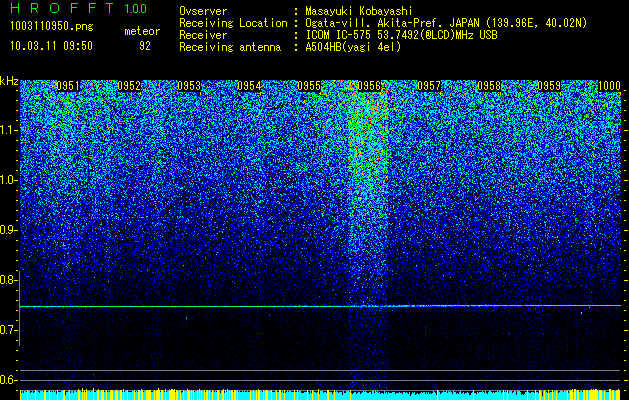629x400 pixels.
Task: Click the 0952 time marker
Action: 129,86
